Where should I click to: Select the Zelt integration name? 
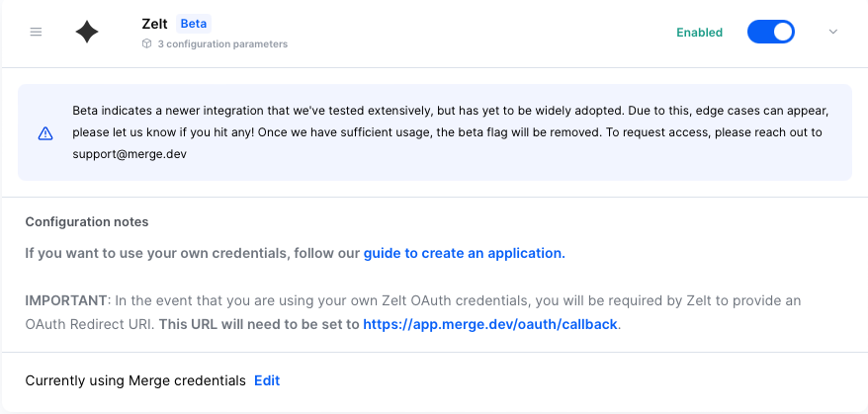pos(155,24)
